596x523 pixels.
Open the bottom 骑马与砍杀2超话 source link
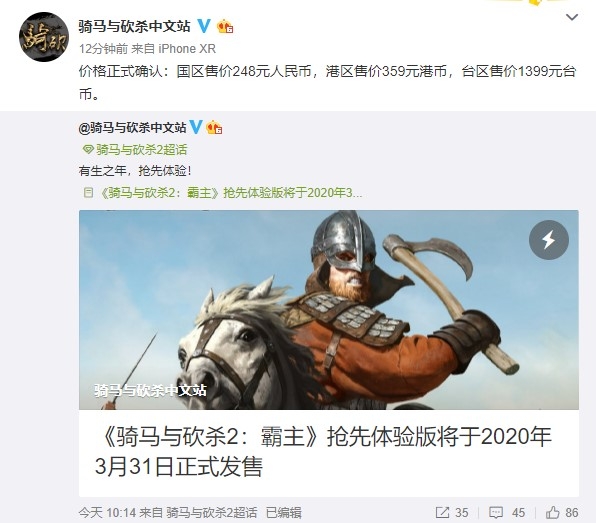[212, 513]
